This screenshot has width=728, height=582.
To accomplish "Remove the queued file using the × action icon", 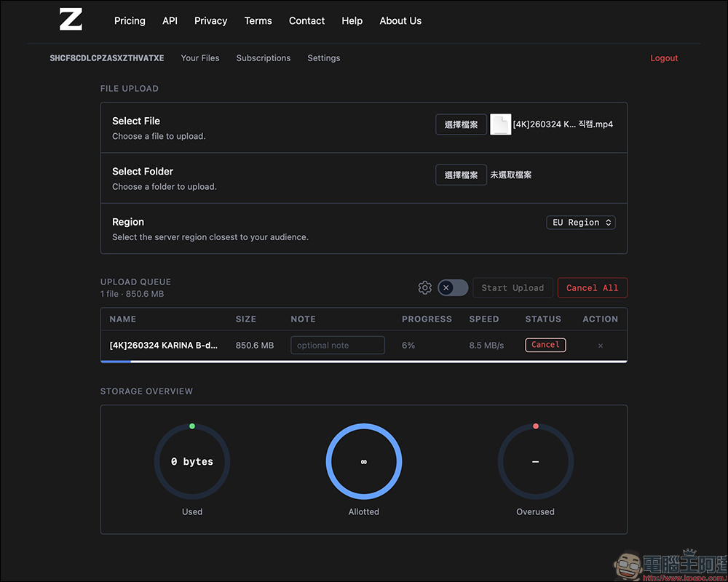I will click(600, 345).
